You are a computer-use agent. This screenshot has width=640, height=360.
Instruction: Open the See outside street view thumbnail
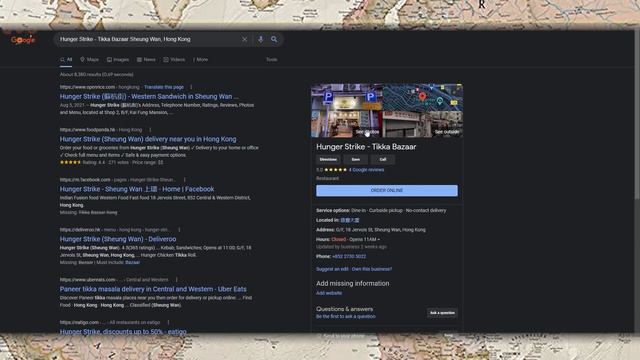[x=423, y=124]
